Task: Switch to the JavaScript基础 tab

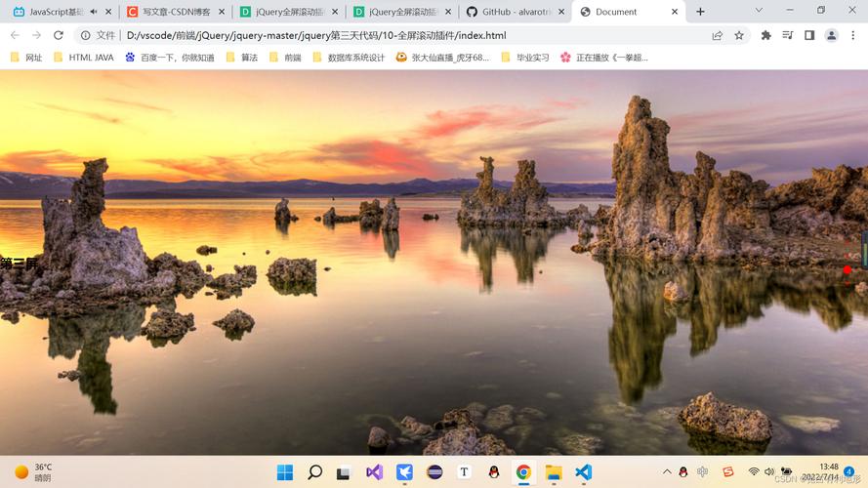Action: 56,12
